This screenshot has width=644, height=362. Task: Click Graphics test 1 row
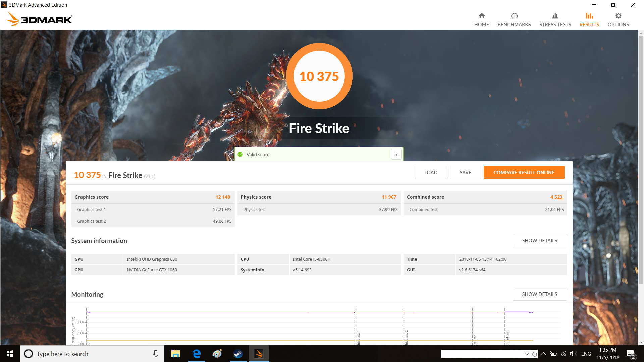coord(153,210)
